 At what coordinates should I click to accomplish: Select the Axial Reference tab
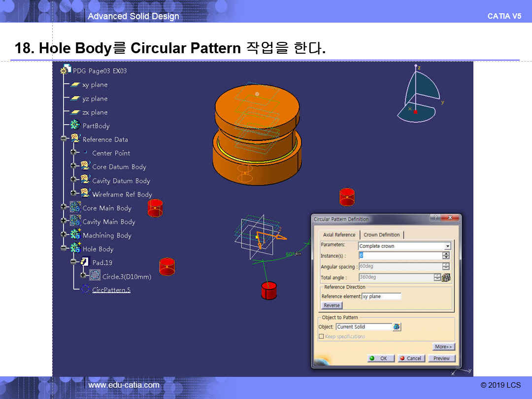(339, 235)
